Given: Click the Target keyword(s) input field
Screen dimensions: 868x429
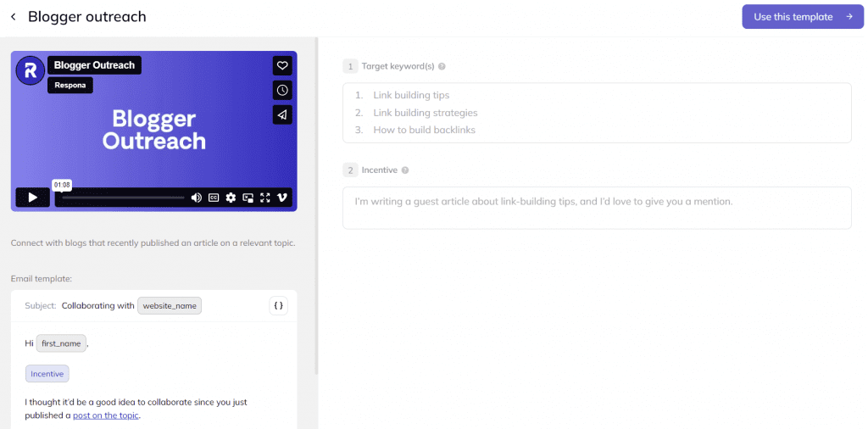Looking at the screenshot, I should pos(596,113).
